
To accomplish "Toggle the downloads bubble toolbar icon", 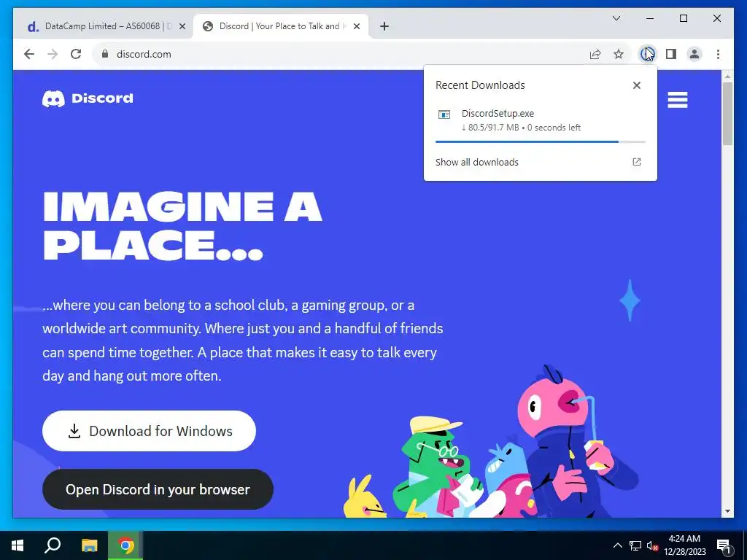I will click(647, 54).
